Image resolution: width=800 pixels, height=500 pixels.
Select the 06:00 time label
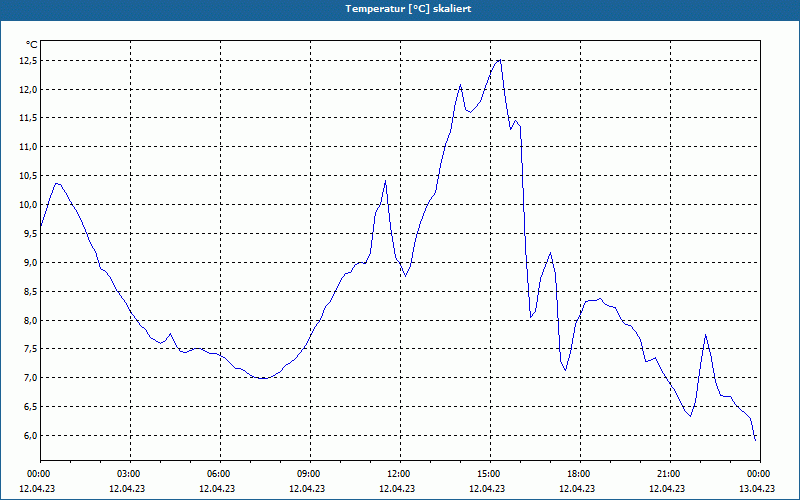tap(220, 474)
